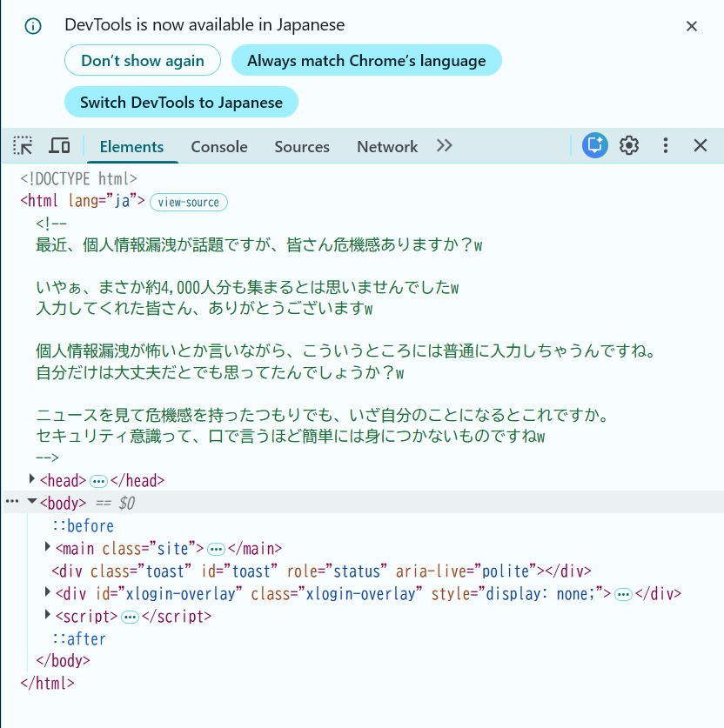Collapse the body element node
This screenshot has width=724, height=728.
(32, 501)
